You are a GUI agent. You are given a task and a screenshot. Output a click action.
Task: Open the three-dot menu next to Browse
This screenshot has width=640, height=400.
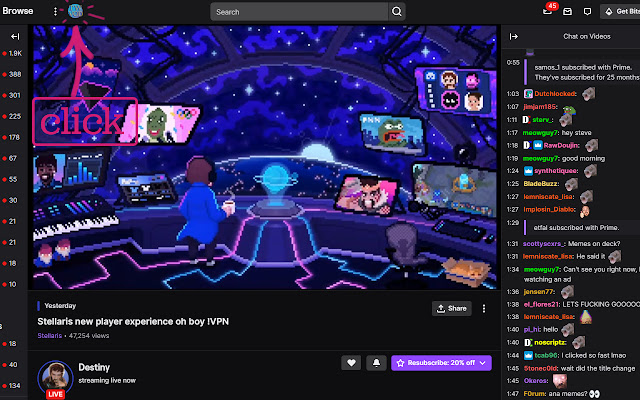[x=56, y=11]
